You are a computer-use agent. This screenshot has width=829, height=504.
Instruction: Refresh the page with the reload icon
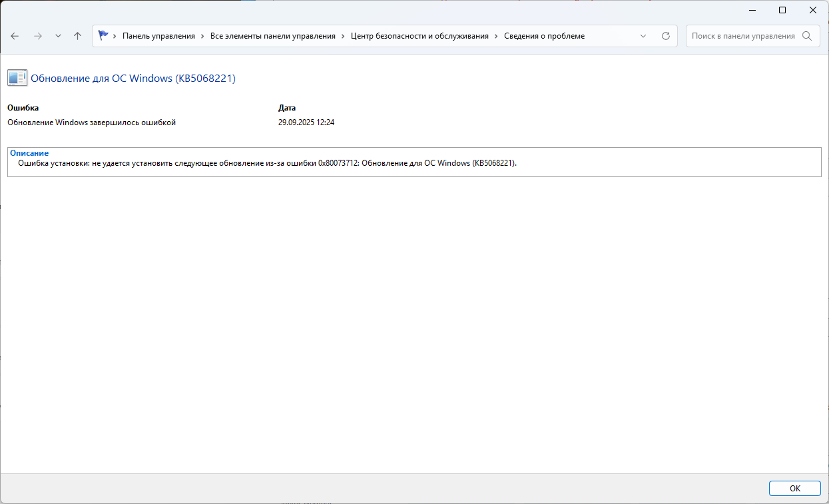(x=665, y=36)
